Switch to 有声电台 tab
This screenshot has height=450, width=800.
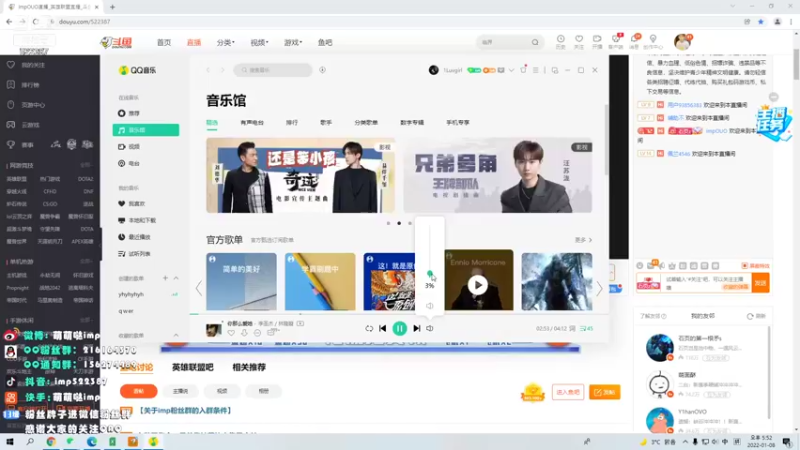252,122
